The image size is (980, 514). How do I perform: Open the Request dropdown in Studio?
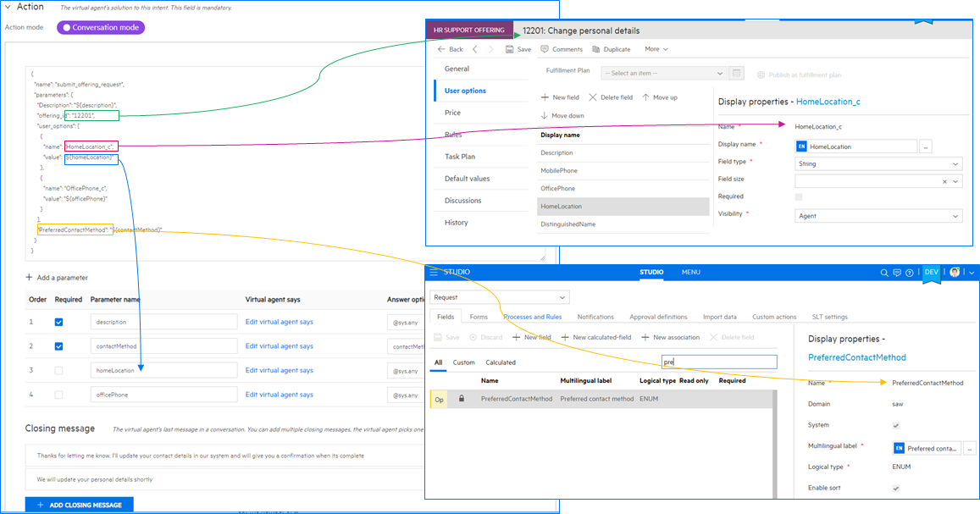[x=498, y=298]
